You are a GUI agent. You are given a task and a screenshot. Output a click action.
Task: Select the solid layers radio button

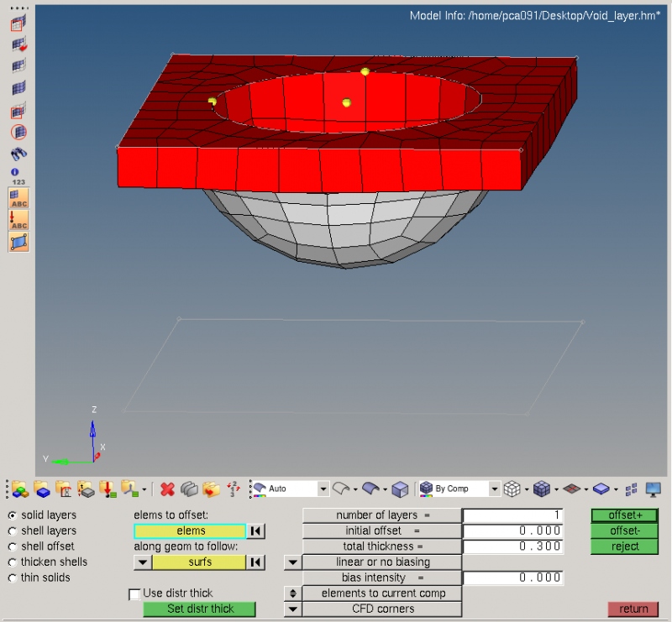pos(13,515)
